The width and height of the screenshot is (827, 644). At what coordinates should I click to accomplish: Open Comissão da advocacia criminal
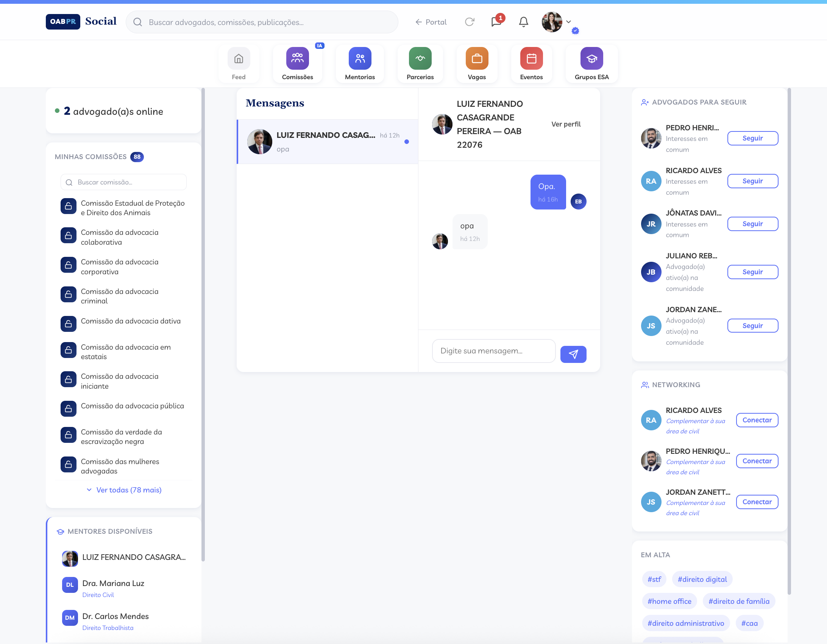pos(119,296)
